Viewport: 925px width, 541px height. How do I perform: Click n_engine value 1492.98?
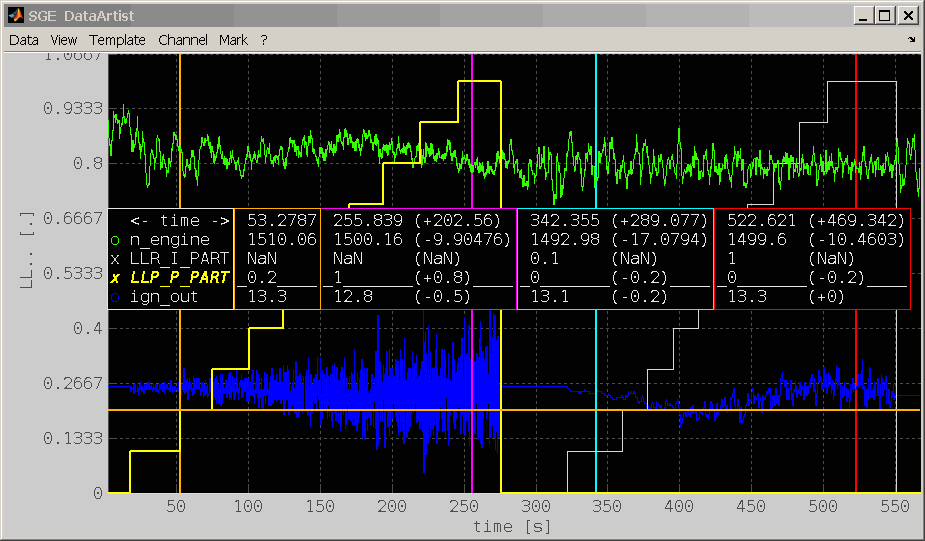tap(565, 240)
